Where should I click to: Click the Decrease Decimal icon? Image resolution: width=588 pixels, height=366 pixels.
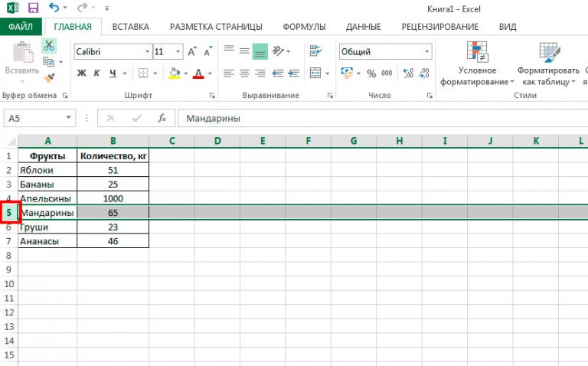424,74
